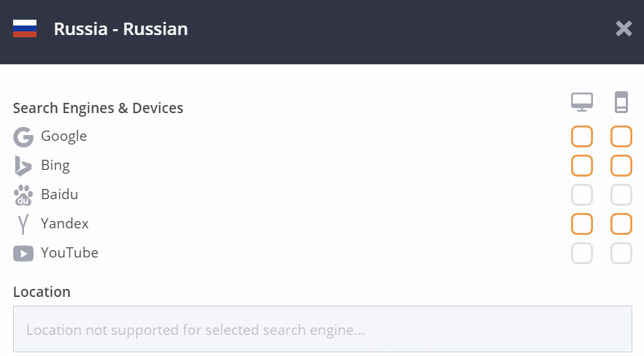This screenshot has width=644, height=356.
Task: Click the YouTube play icon
Action: click(x=23, y=253)
